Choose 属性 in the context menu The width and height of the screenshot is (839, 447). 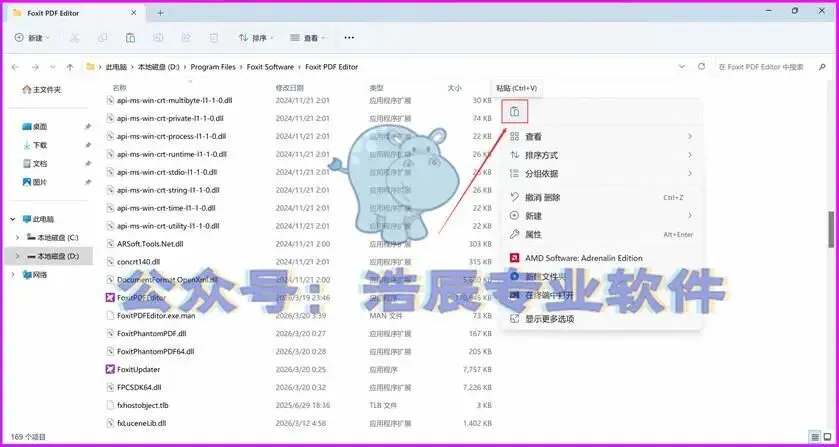tap(601, 234)
